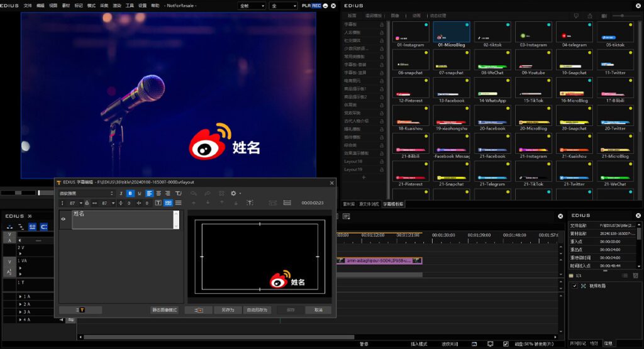Viewport: 644px width, 349px height.
Task: Open the font width 87 dropdown
Action: (113, 203)
